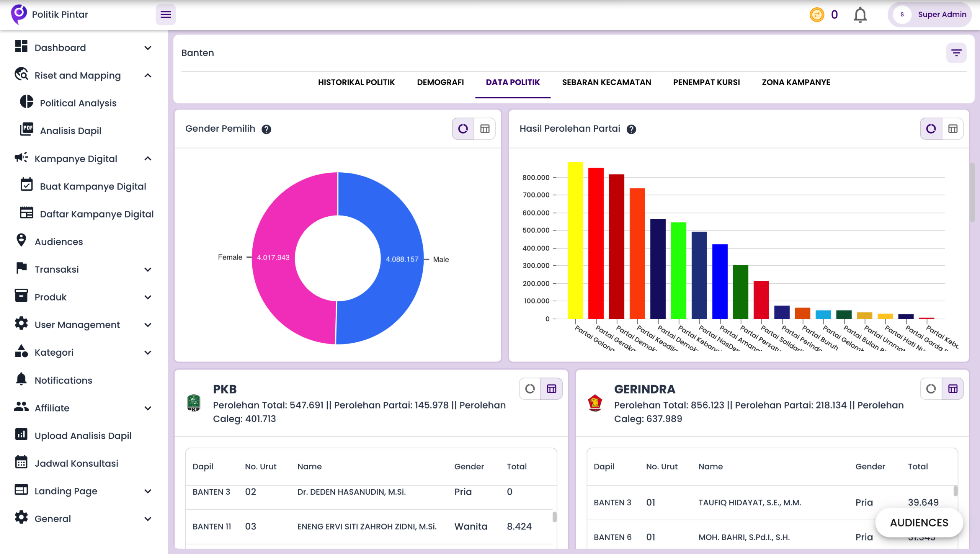This screenshot has height=554, width=980.
Task: Open Analisis Dapil in the sidebar
Action: (70, 131)
